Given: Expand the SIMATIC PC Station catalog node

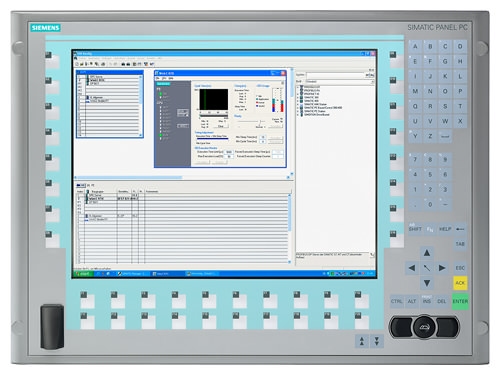Looking at the screenshot, I should pyautogui.click(x=298, y=111).
